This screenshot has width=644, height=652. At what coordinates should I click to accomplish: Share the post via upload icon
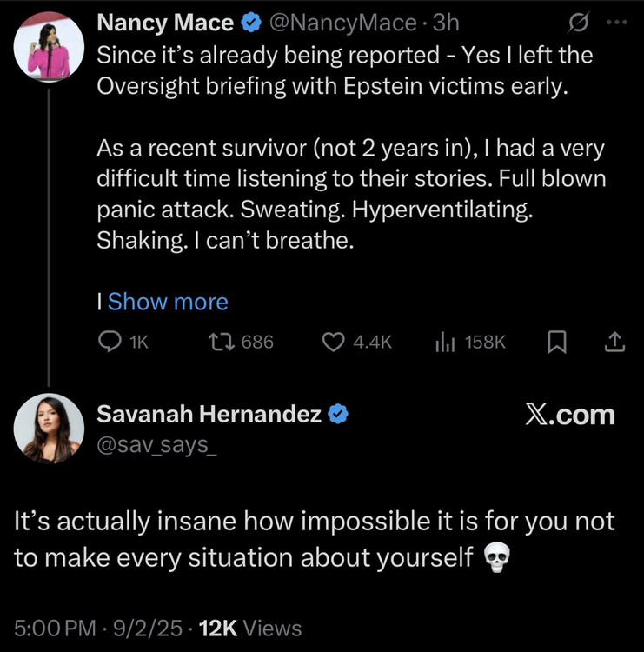coord(614,343)
